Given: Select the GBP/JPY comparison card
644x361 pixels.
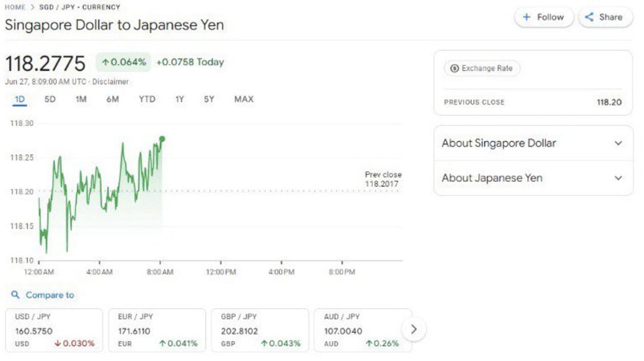Looking at the screenshot, I should 259,330.
